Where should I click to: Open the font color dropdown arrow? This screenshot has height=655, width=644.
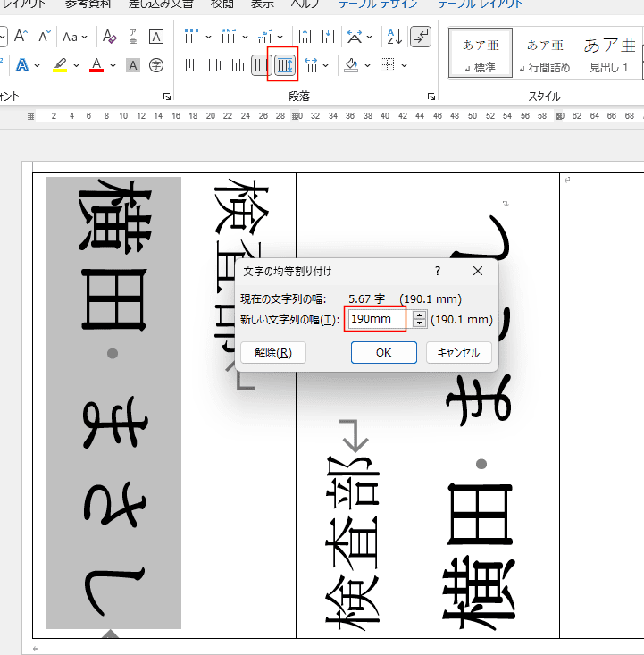click(113, 65)
